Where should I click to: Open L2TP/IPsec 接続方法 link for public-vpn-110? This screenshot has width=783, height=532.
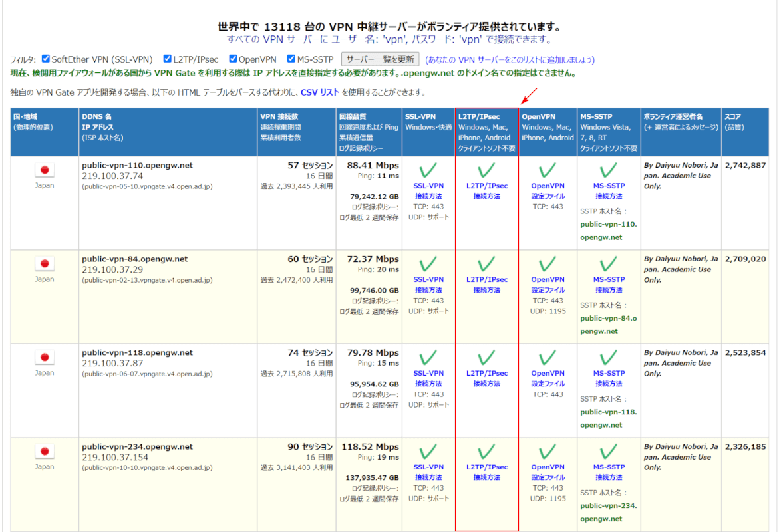[486, 191]
